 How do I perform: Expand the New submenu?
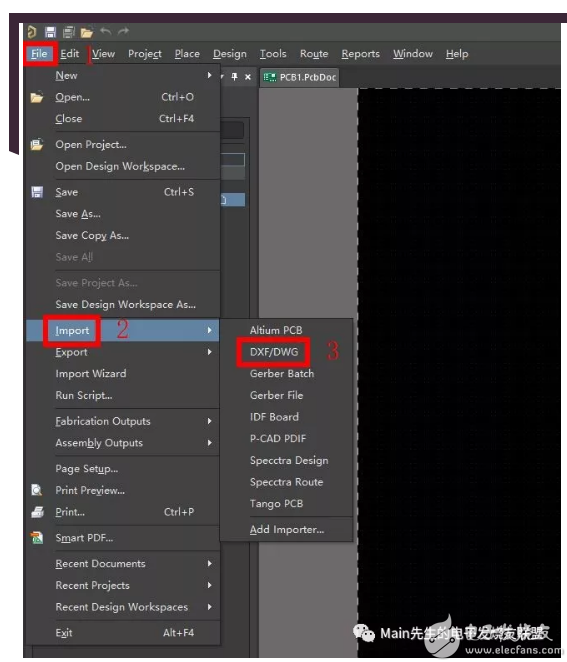click(123, 76)
